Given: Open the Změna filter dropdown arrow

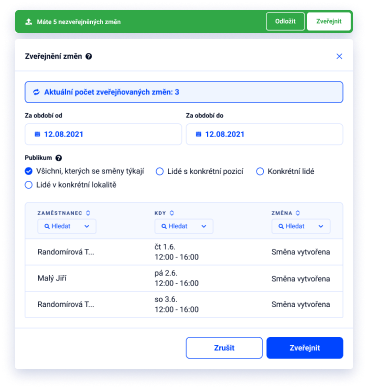Looking at the screenshot, I should point(321,226).
